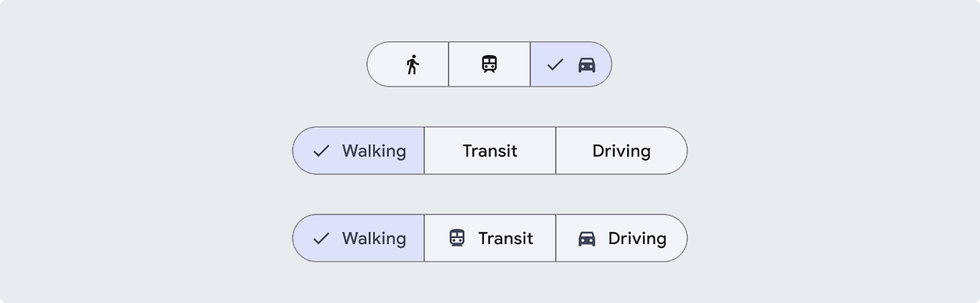The width and height of the screenshot is (980, 303).
Task: Toggle Walking in the text-only segmented button
Action: coord(358,151)
